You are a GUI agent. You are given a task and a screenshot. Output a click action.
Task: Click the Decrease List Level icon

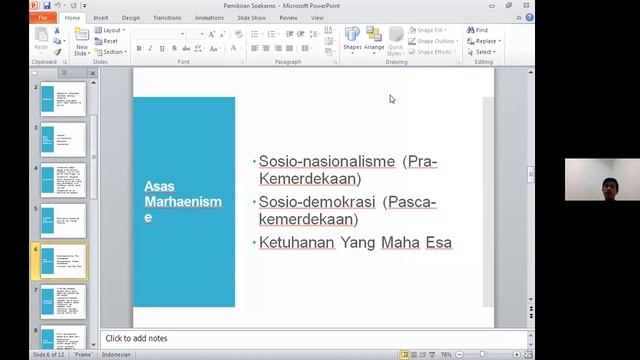click(x=289, y=34)
